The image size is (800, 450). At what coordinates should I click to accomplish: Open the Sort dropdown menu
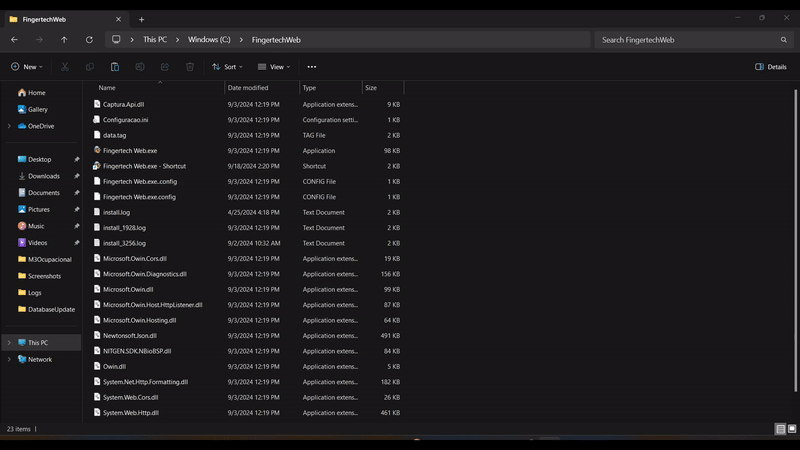228,67
